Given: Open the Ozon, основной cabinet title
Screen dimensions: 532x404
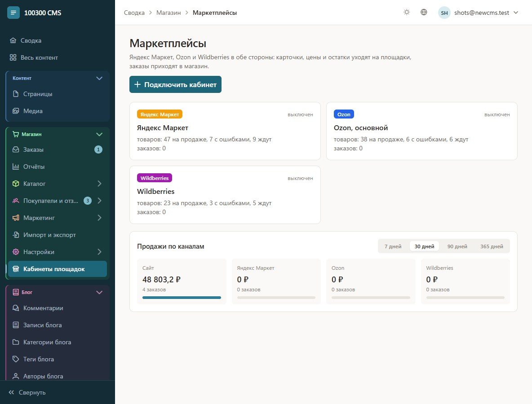Looking at the screenshot, I should click(361, 128).
